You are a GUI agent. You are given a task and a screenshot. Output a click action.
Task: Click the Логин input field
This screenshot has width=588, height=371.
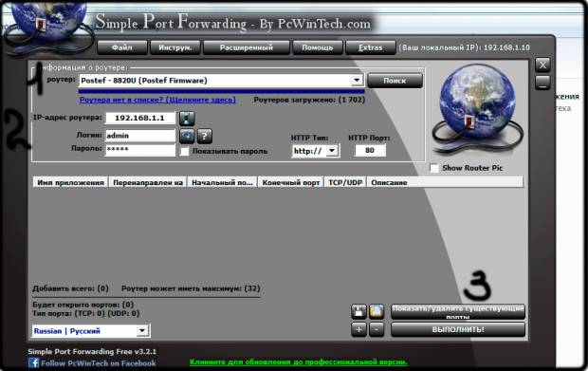point(139,136)
